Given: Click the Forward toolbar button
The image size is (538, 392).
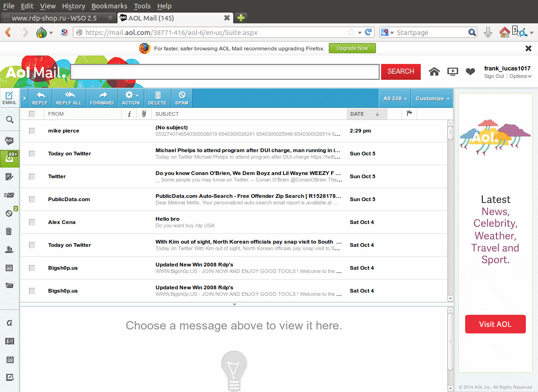Looking at the screenshot, I should [102, 98].
